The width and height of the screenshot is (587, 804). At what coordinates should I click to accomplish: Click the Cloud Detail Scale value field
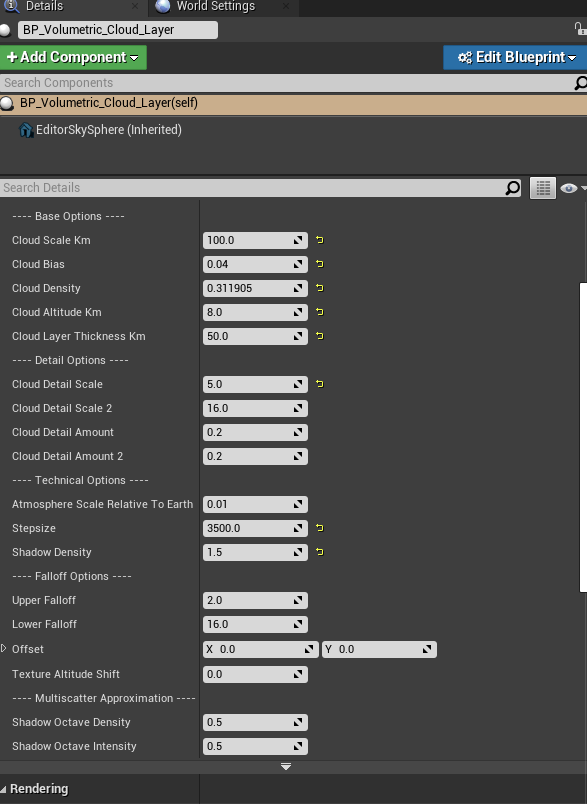pyautogui.click(x=255, y=384)
